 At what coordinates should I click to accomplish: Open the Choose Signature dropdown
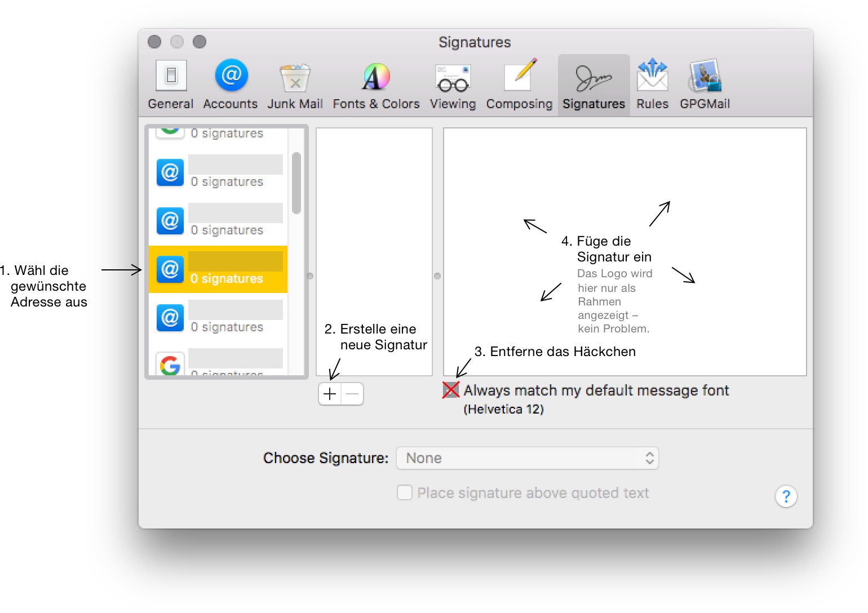(x=528, y=458)
